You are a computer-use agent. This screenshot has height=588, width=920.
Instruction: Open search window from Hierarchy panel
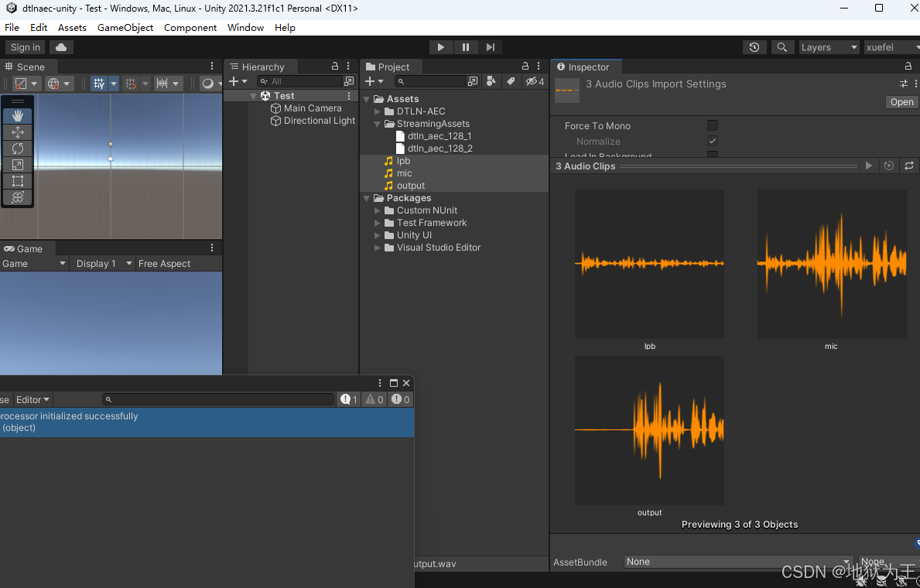click(349, 81)
